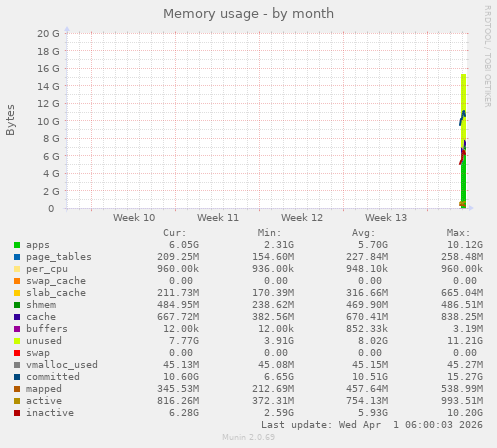Click the dark blue committed line in graph
Viewport: 497px width, 448px height.
tap(463, 118)
